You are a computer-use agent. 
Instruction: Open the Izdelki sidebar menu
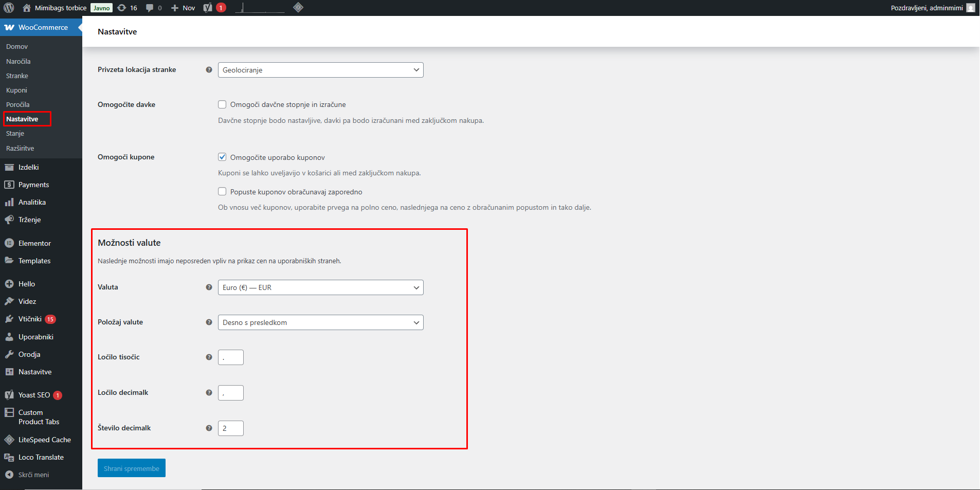pyautogui.click(x=29, y=167)
